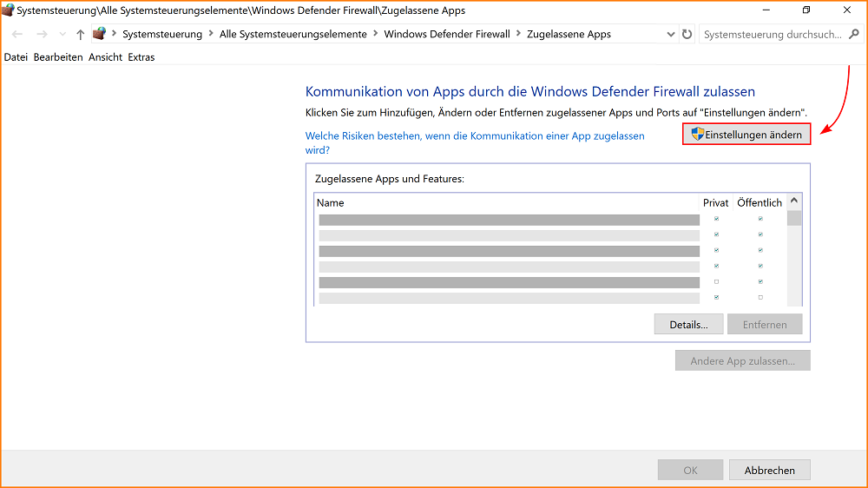The width and height of the screenshot is (868, 488).
Task: Click the firewall icon in title bar
Action: pos(8,10)
